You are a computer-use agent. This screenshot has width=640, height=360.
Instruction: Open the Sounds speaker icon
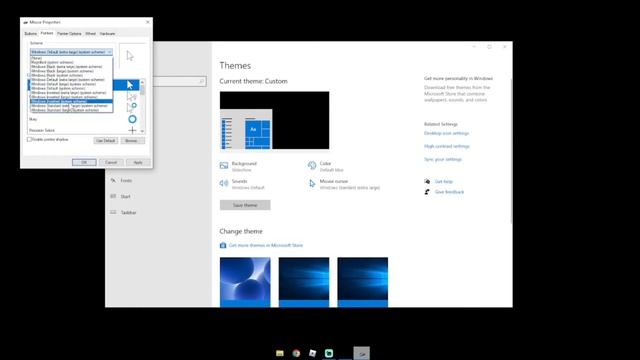click(224, 183)
